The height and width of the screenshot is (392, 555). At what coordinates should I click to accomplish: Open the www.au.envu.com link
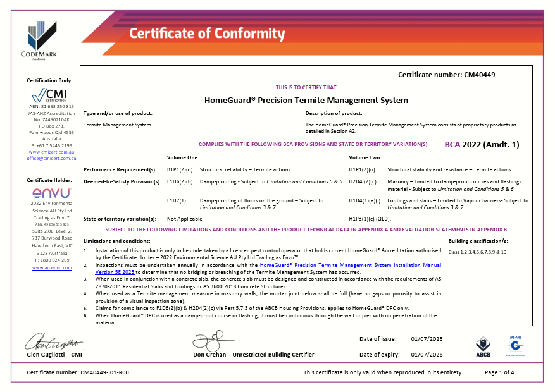coord(52,268)
